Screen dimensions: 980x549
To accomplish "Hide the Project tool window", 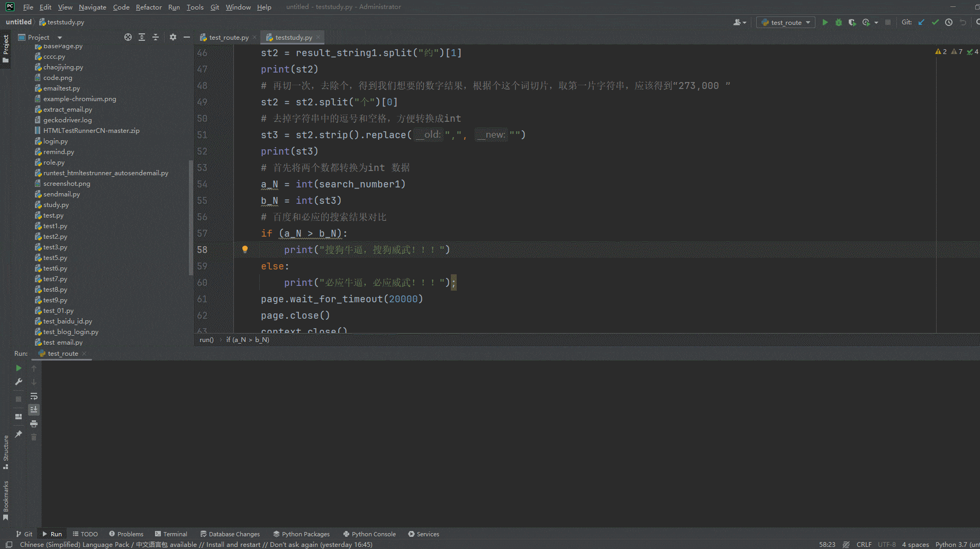I will [x=187, y=37].
